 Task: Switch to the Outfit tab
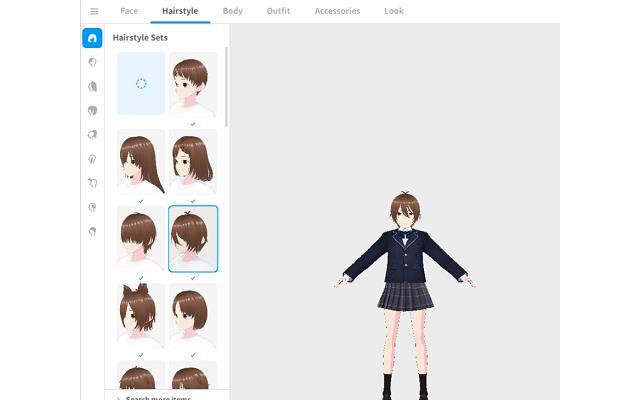(x=278, y=11)
